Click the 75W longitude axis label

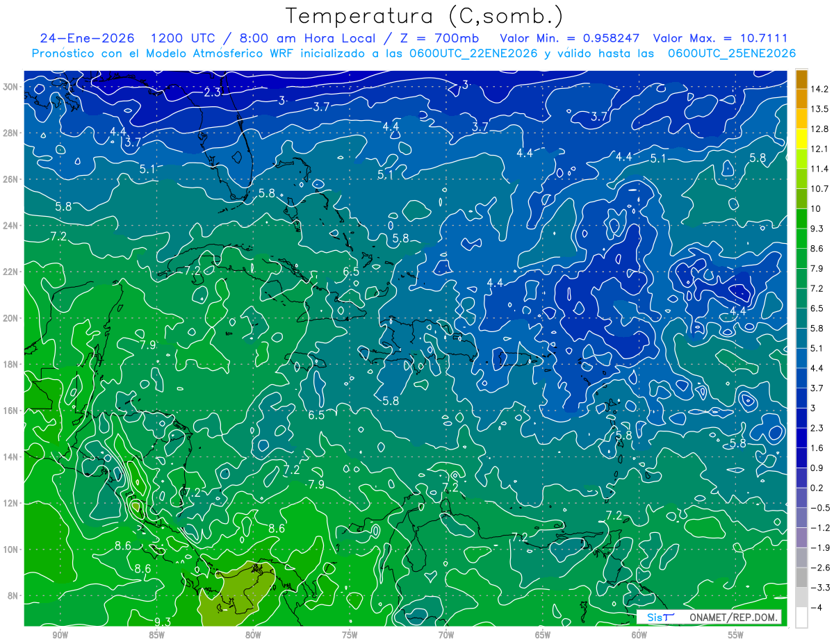pos(350,634)
